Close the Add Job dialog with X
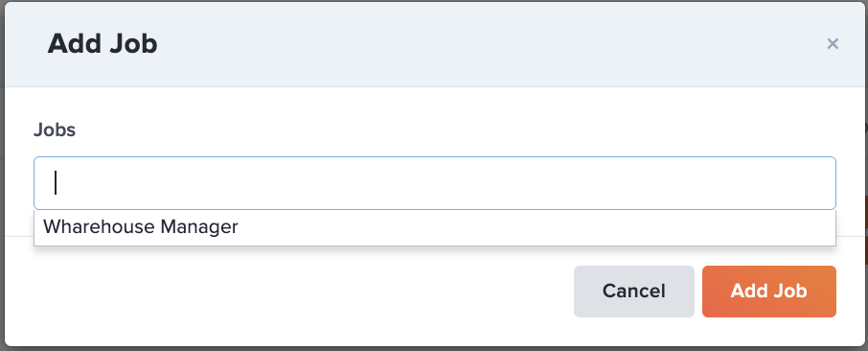The width and height of the screenshot is (868, 351). 832,44
